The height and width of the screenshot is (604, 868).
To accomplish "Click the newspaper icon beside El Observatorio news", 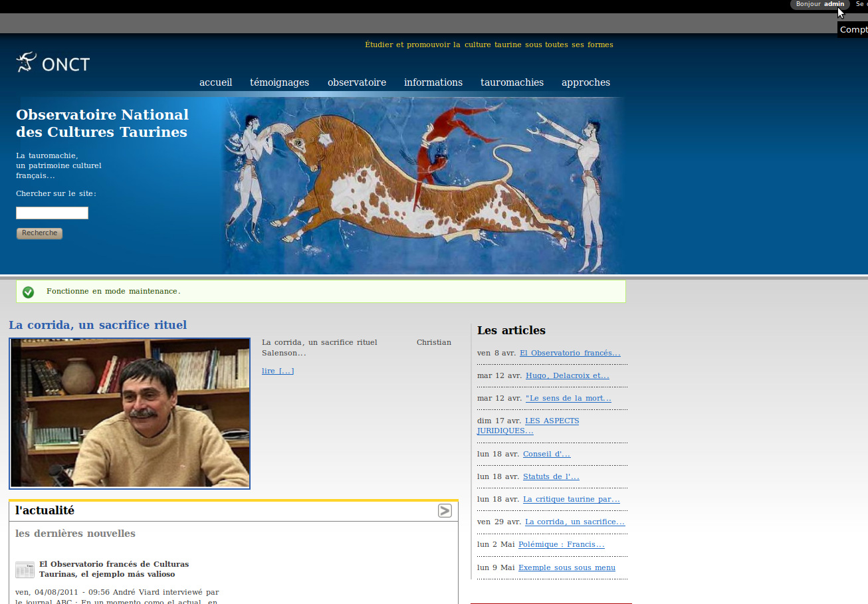I will click(25, 569).
